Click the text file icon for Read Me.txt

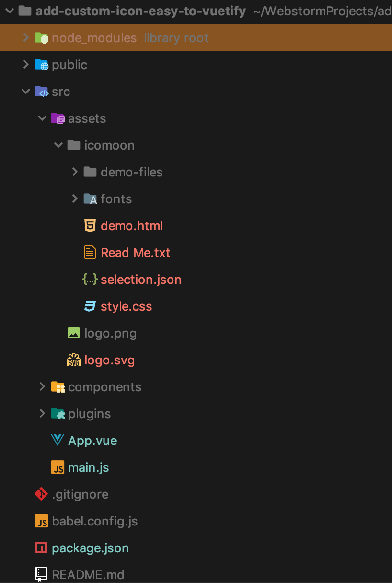coord(90,253)
